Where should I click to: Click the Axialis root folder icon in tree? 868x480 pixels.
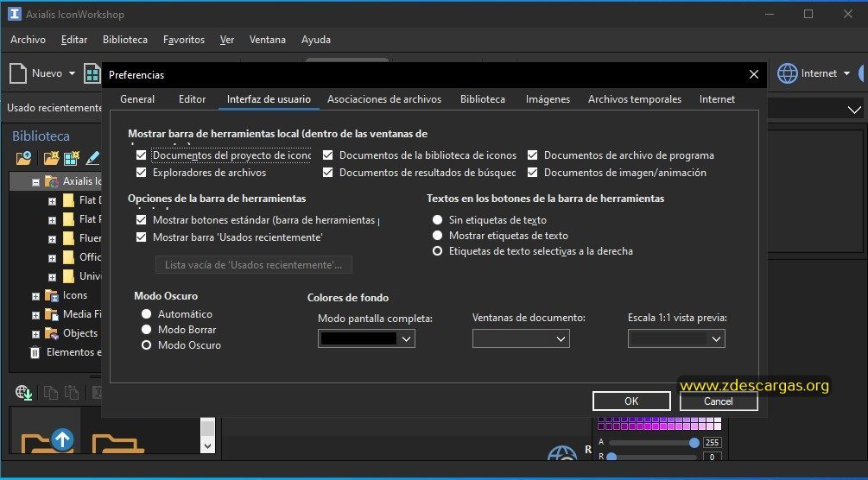click(x=52, y=181)
